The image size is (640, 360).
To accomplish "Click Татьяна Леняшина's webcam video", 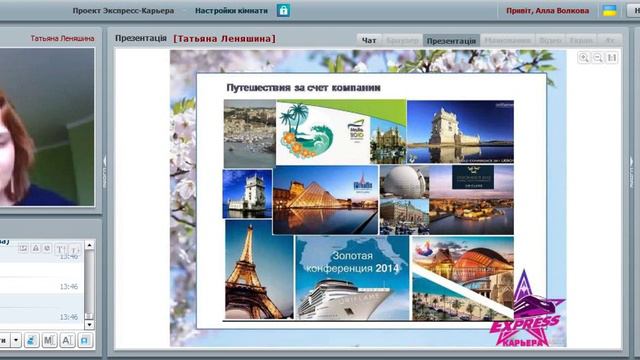I will [x=47, y=127].
